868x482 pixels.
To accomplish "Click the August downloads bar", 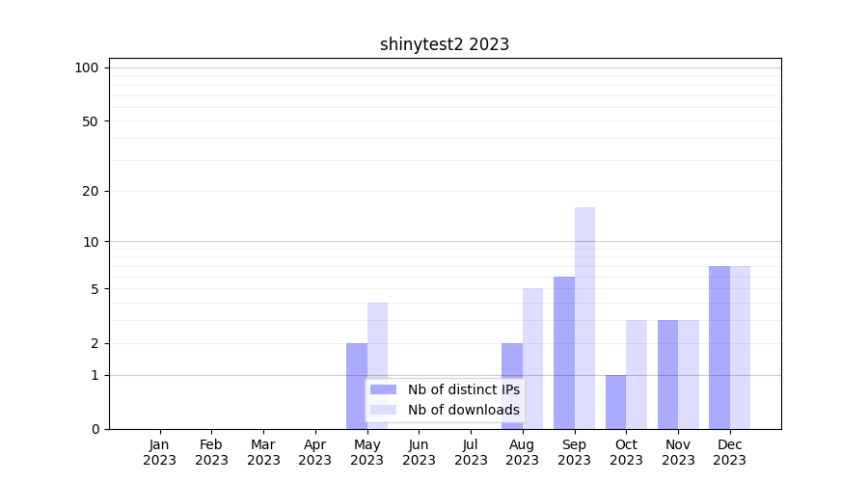I will tap(532, 358).
